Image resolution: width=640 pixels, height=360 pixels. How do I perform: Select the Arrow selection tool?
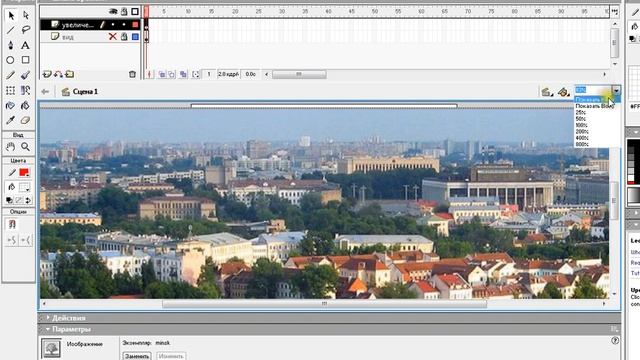(11, 16)
